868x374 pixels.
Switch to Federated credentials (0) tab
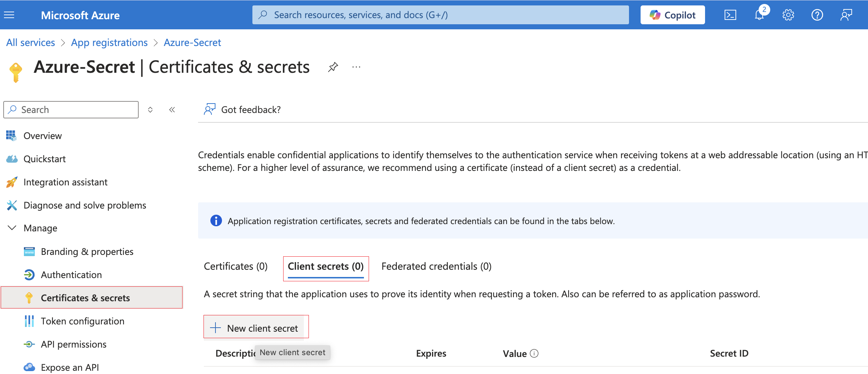coord(436,266)
